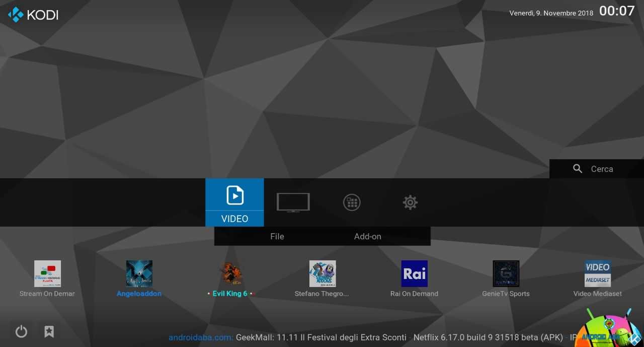The image size is (644, 347).
Task: Open the Add-ons grid icon
Action: (x=352, y=202)
